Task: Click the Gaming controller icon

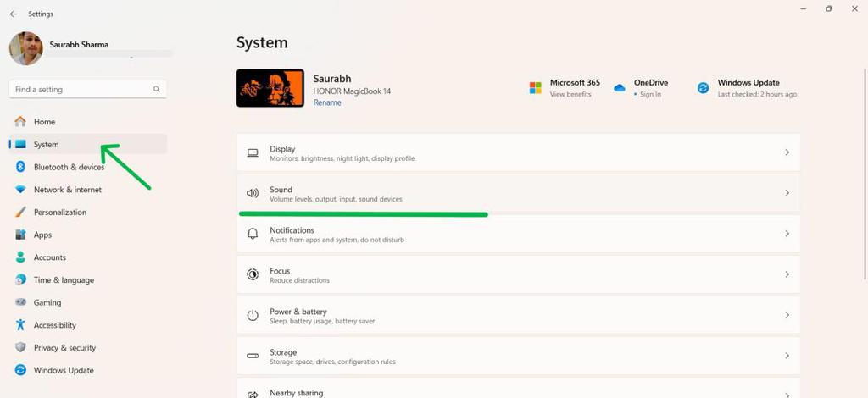Action: pos(20,302)
